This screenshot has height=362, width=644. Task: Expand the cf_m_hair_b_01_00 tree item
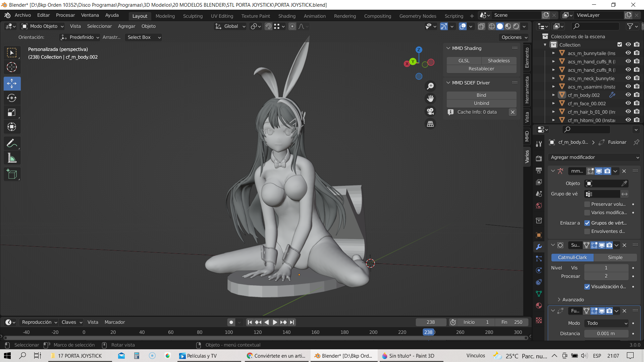click(x=554, y=112)
